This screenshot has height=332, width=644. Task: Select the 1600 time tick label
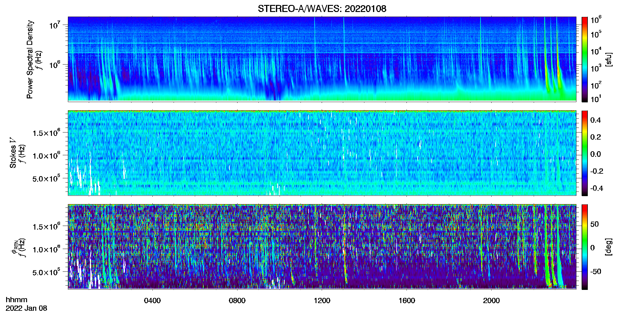407,301
